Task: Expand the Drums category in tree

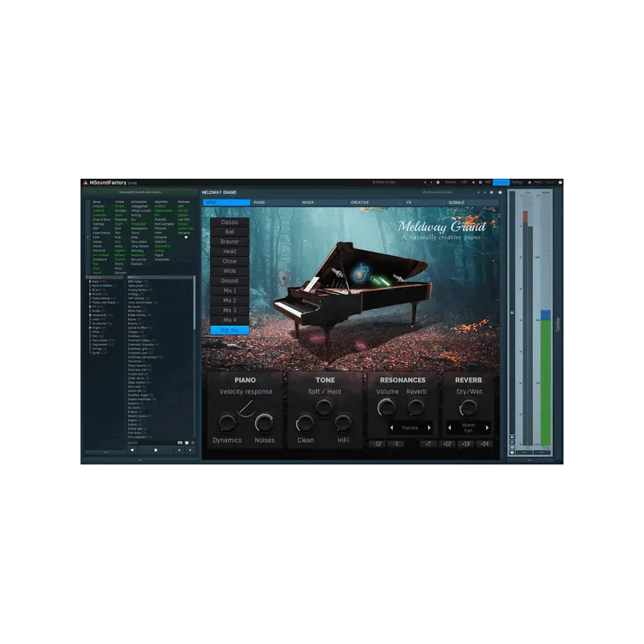Action: coord(90,294)
